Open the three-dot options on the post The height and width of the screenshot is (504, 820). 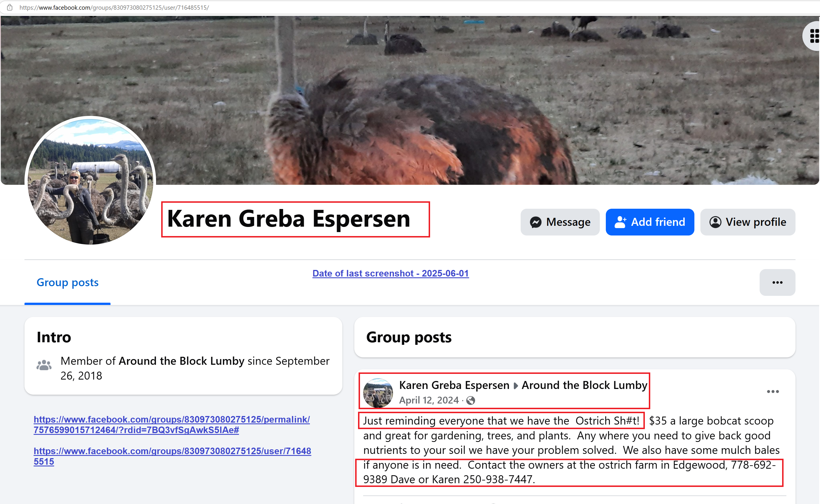[773, 391]
